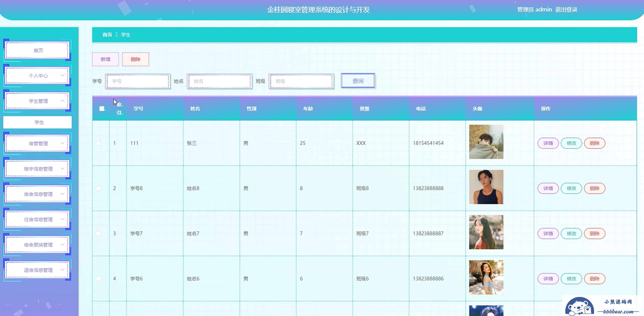Image resolution: width=644 pixels, height=316 pixels.
Task: Open avatar thumbnail of 张三
Action: (x=486, y=142)
